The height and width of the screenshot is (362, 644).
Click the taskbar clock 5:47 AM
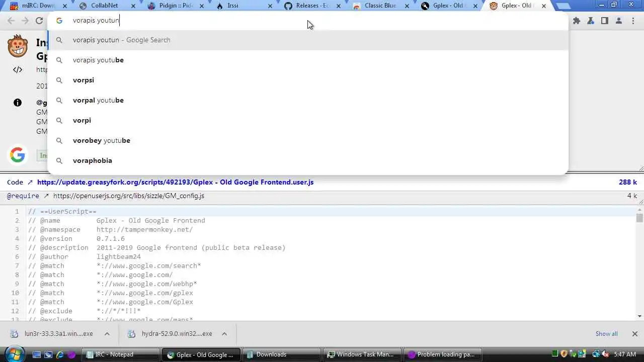(x=625, y=354)
